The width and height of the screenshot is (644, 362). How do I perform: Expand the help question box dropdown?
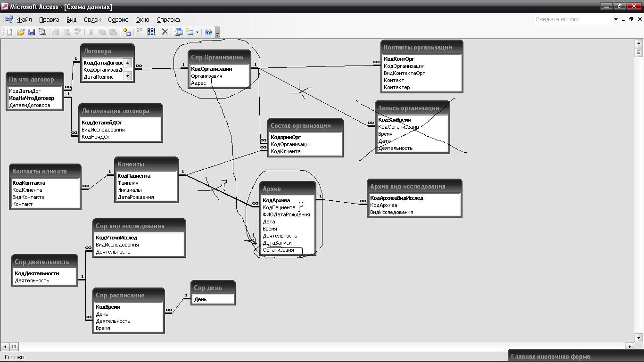(616, 19)
